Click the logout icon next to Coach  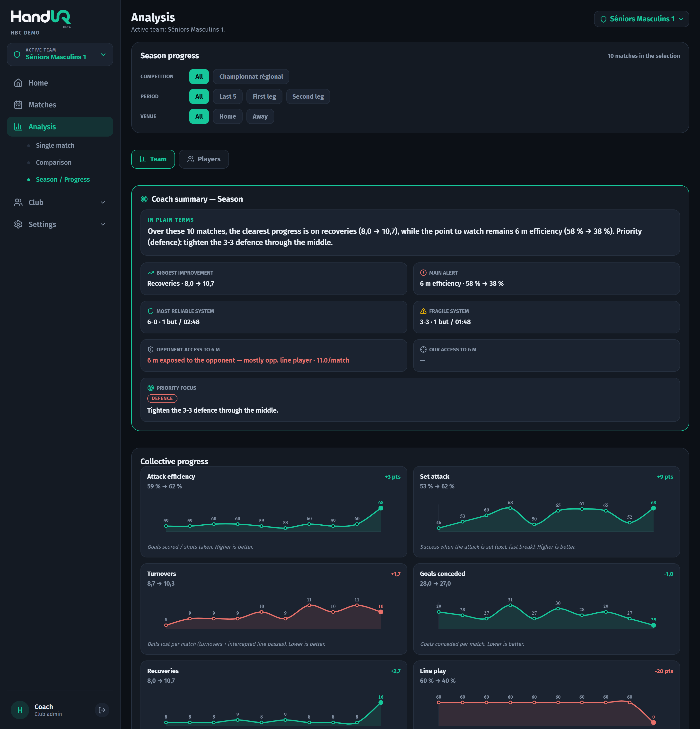[x=102, y=710]
